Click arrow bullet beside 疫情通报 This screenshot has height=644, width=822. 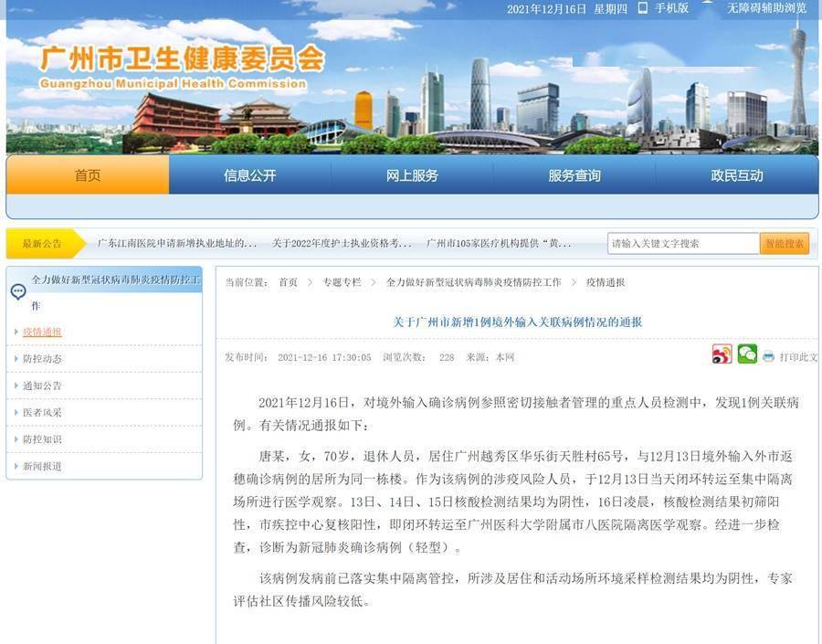pos(16,332)
